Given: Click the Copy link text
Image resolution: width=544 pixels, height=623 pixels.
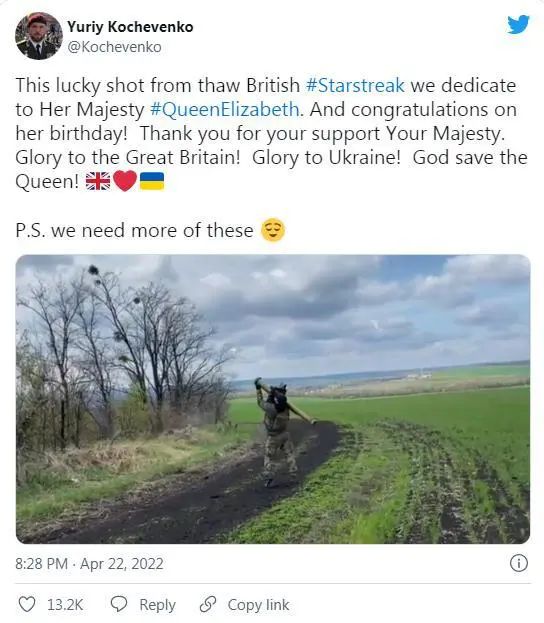Looking at the screenshot, I should coord(258,605).
